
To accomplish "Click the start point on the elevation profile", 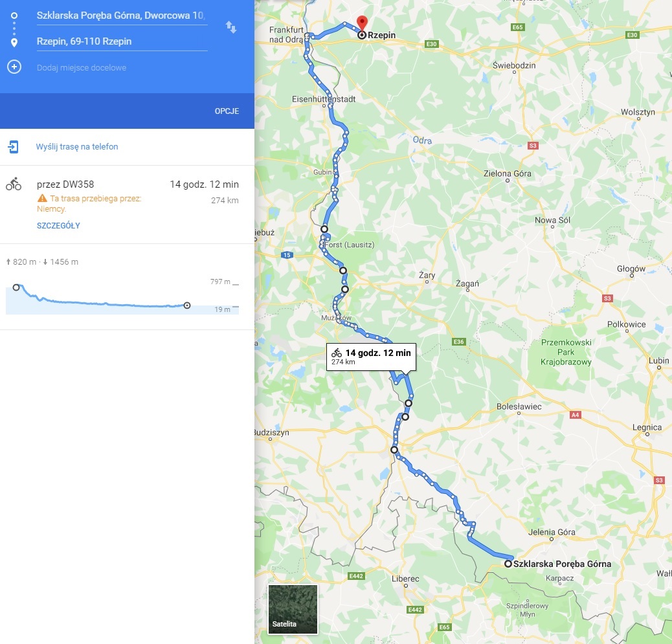I will [x=16, y=287].
